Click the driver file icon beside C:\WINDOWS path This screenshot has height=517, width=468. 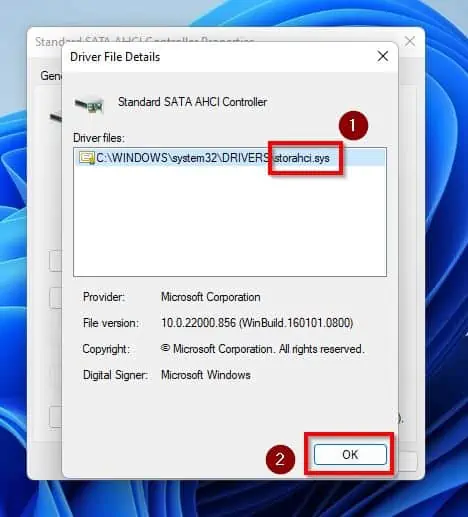pos(87,158)
